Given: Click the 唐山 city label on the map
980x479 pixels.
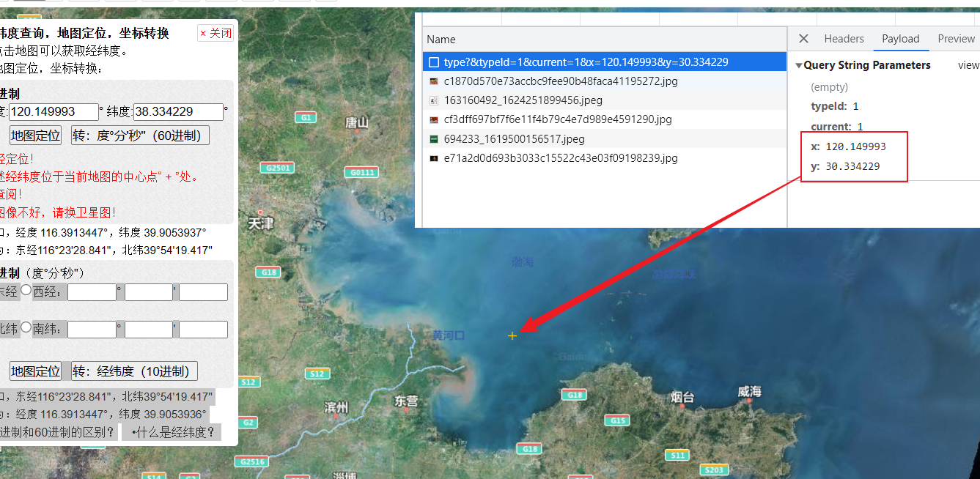Looking at the screenshot, I should [357, 122].
